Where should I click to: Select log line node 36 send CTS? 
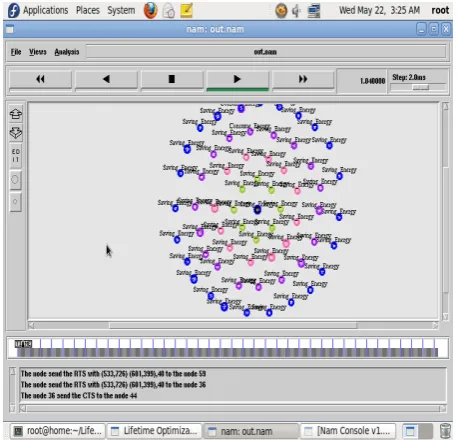click(79, 396)
